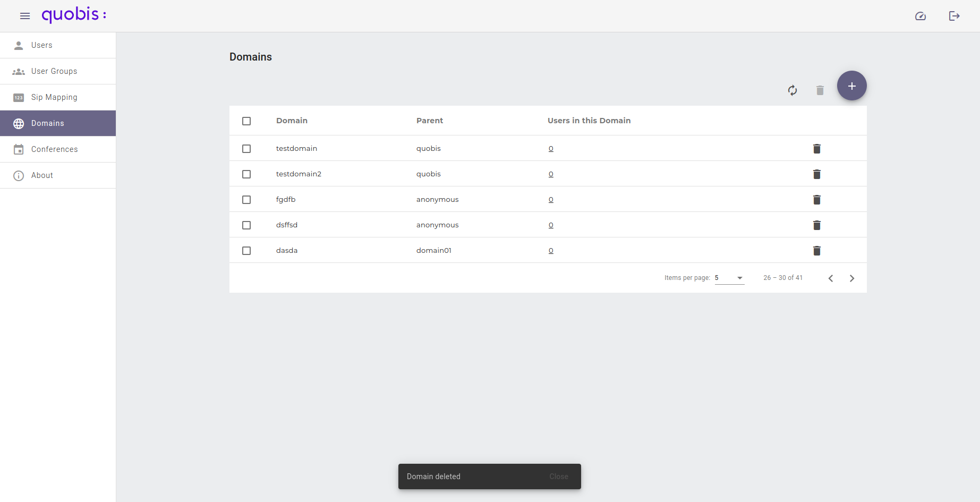The width and height of the screenshot is (980, 502).
Task: Click the bulk delete trash icon
Action: click(820, 90)
